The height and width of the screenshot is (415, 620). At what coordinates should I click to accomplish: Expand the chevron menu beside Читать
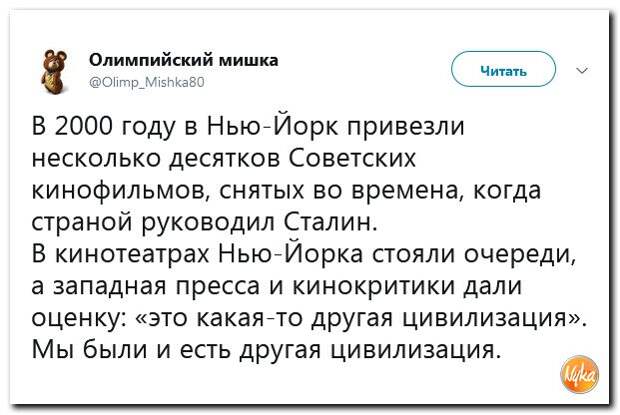coord(582,70)
